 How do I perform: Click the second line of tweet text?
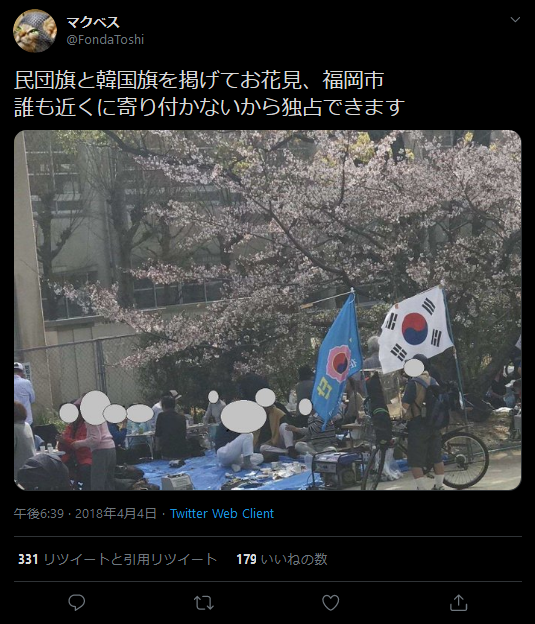tap(209, 107)
